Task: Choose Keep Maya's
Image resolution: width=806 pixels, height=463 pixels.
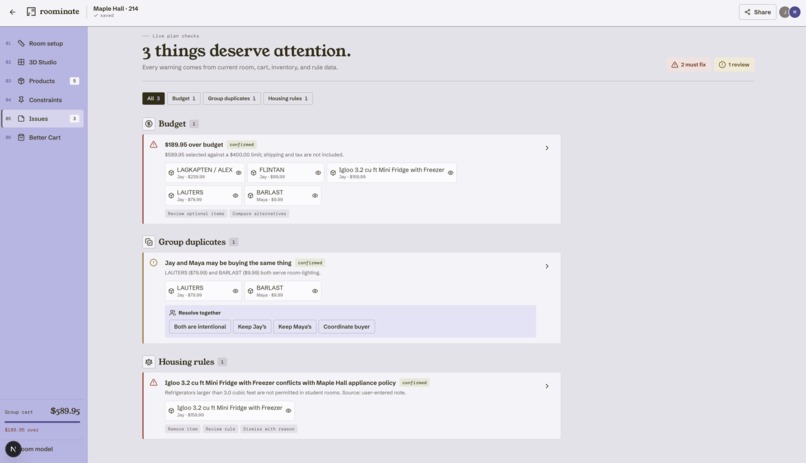Action: pyautogui.click(x=295, y=327)
